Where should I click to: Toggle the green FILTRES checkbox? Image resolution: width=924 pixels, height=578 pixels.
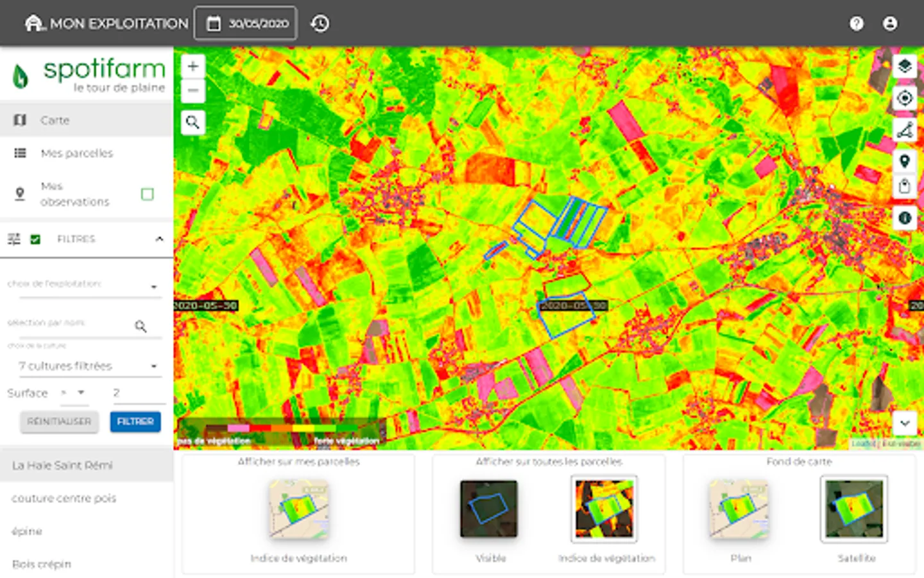tap(35, 239)
